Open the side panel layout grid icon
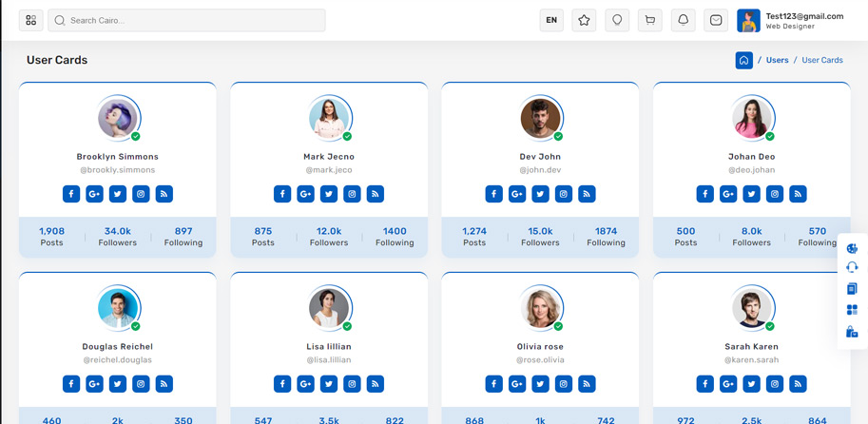868x424 pixels. click(852, 310)
